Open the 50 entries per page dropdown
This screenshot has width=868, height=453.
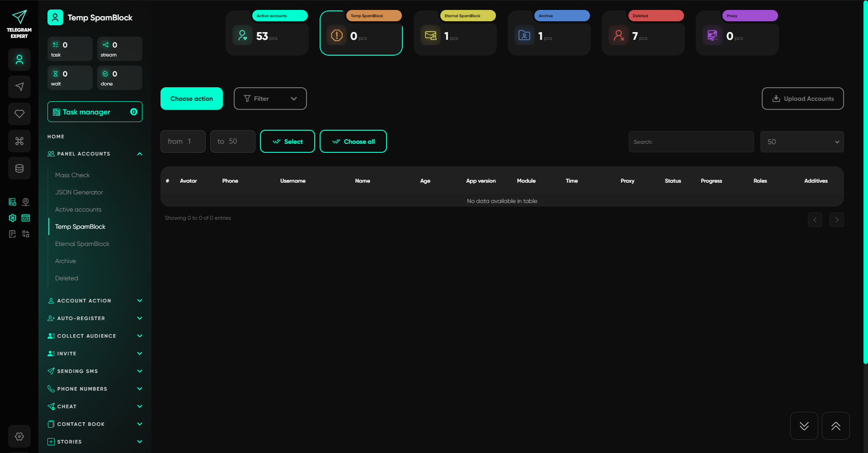[x=802, y=142]
